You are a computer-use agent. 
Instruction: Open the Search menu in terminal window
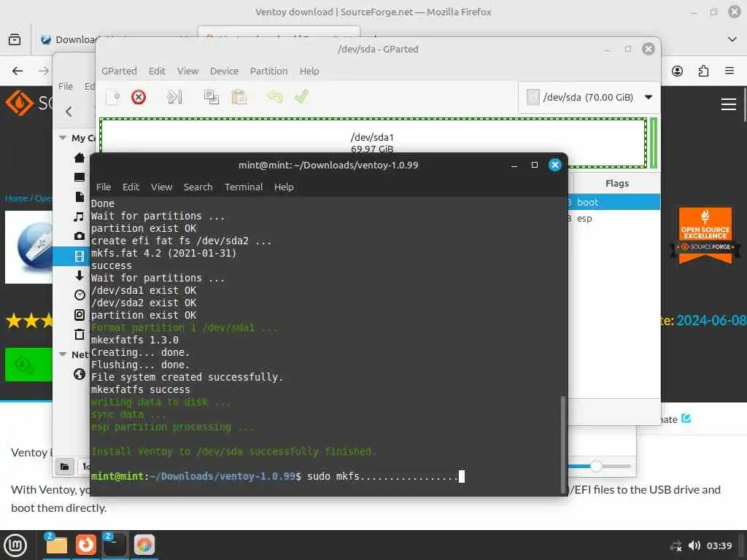198,187
